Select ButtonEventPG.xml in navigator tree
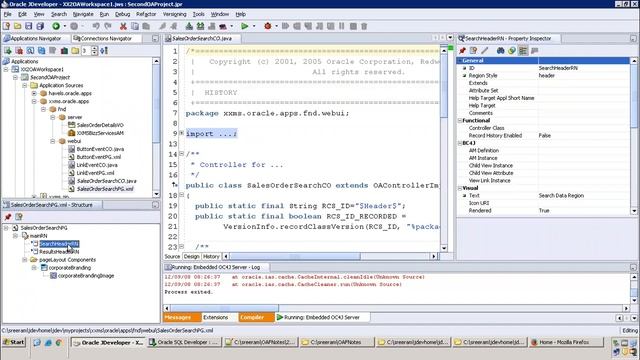Screen dimensions: 640x360 click(99, 157)
